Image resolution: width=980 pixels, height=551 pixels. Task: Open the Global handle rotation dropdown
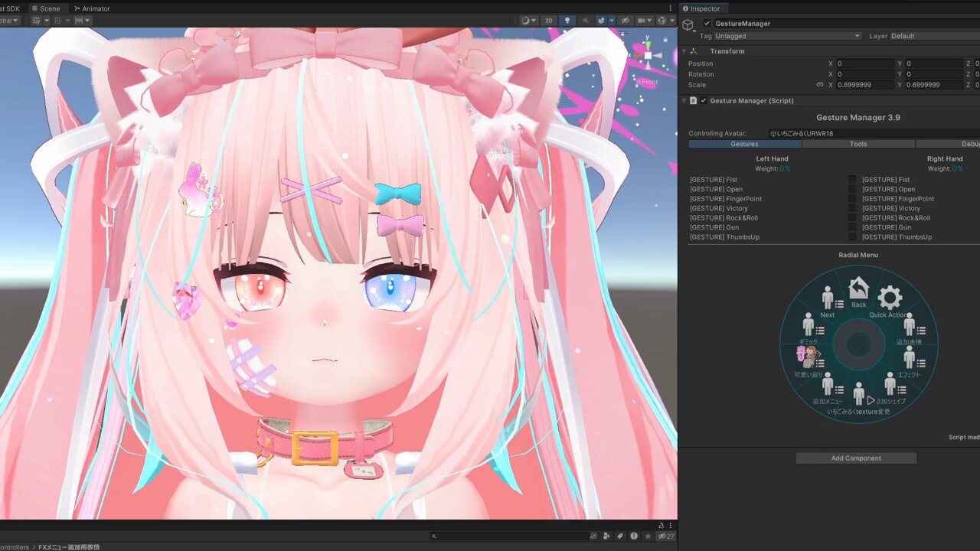tap(9, 21)
